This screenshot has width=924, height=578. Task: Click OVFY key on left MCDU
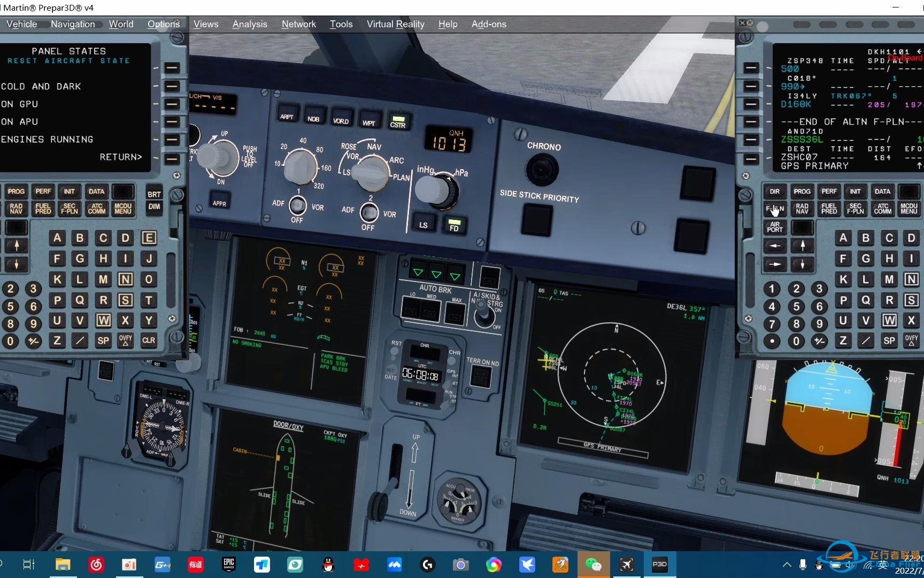[126, 340]
